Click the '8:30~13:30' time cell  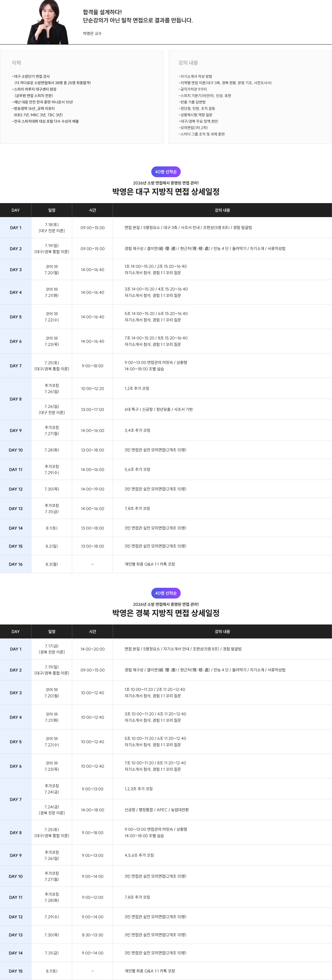click(92, 935)
